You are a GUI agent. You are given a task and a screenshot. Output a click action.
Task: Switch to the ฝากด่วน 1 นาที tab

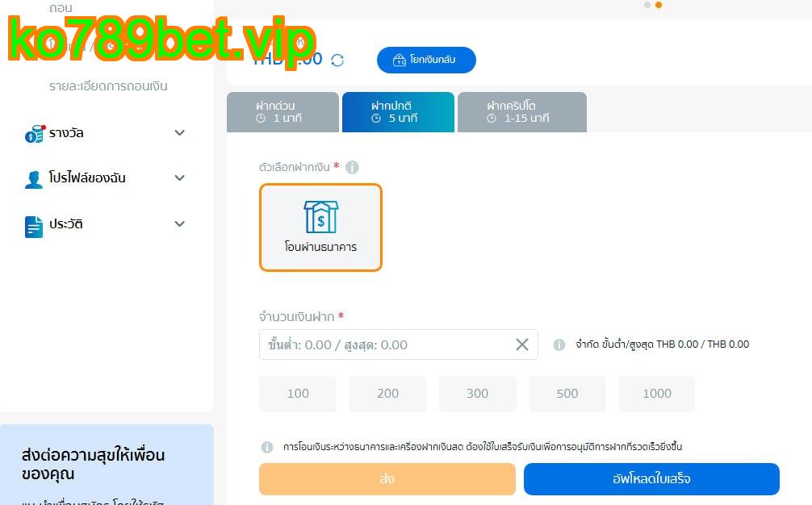coord(283,112)
